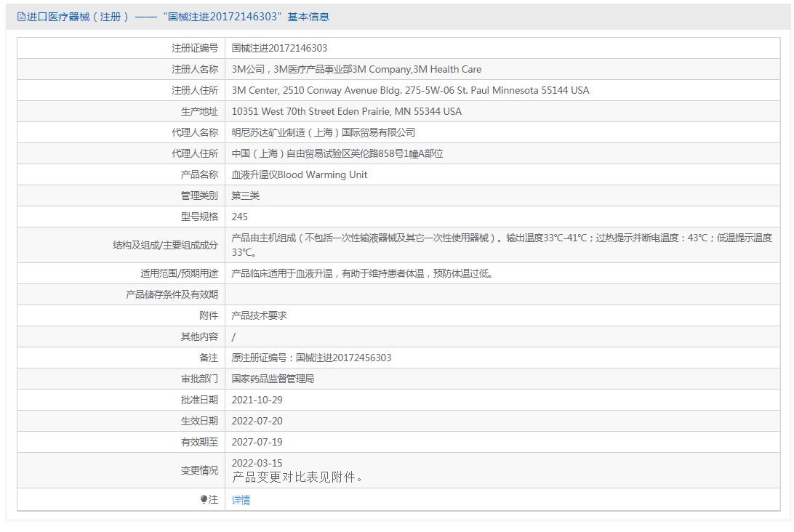Click the 审批部门 label
The width and height of the screenshot is (794, 532).
(199, 379)
